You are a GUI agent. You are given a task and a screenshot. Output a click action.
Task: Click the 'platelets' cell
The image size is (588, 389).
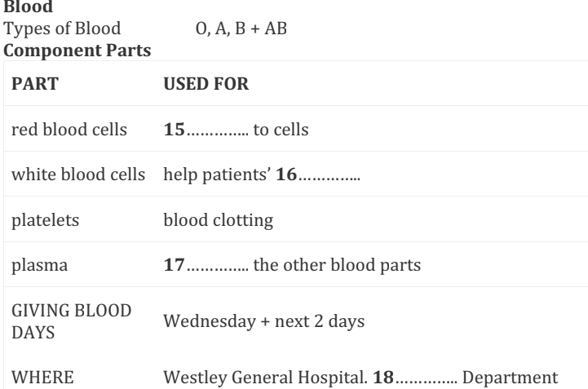tap(46, 220)
